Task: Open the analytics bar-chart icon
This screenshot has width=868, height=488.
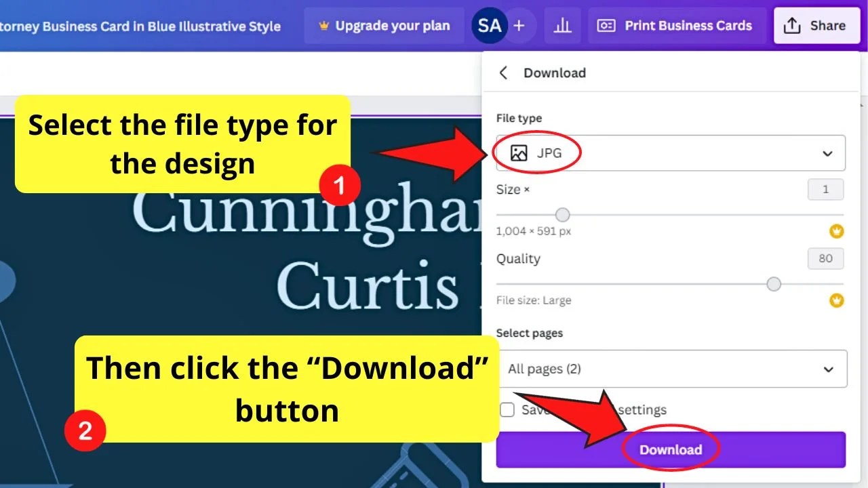Action: coord(563,25)
